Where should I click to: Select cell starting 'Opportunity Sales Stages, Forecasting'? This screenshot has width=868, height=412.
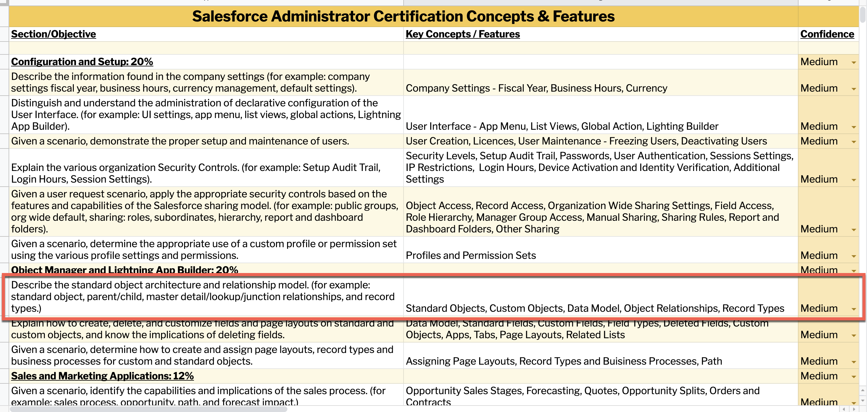601,395
